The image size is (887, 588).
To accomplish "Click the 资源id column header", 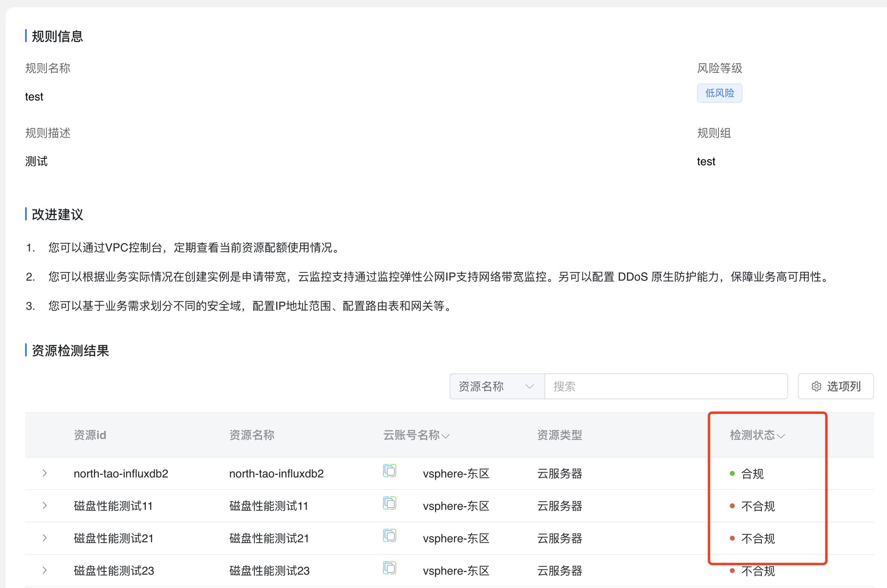I will tap(90, 435).
